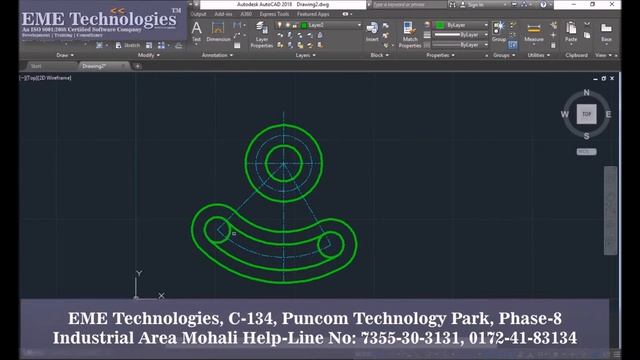Click the Scale icon left of array
This screenshot has width=640, height=360.
[149, 45]
